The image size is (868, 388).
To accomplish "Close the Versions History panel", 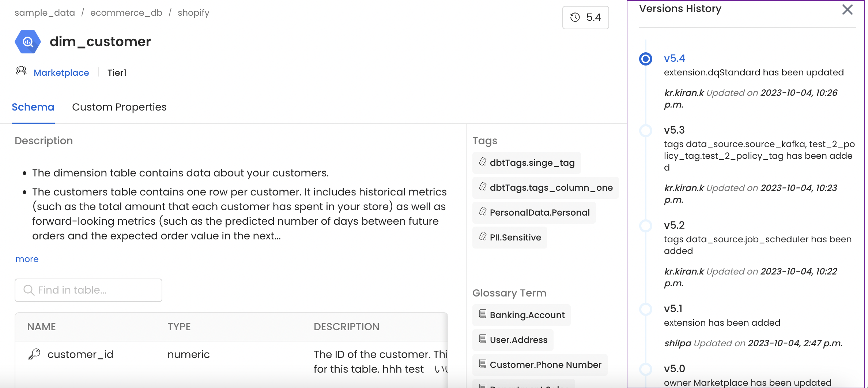I will (x=847, y=10).
